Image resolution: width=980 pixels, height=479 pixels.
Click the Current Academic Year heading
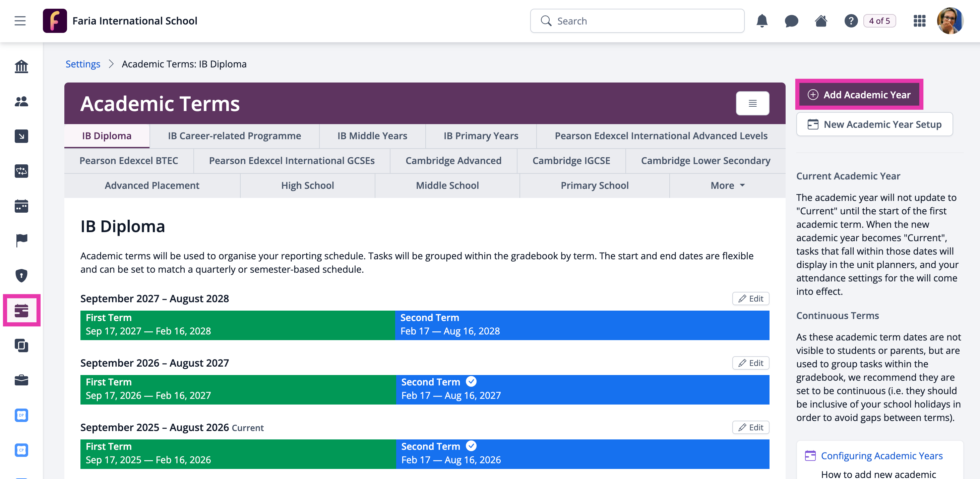point(848,176)
